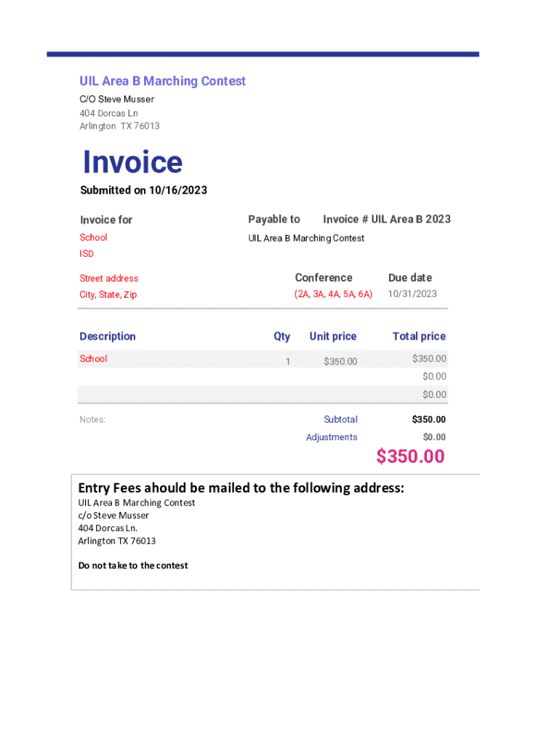Screen dimensions: 560x745
Task: Select the large Invoice title
Action: click(x=132, y=162)
